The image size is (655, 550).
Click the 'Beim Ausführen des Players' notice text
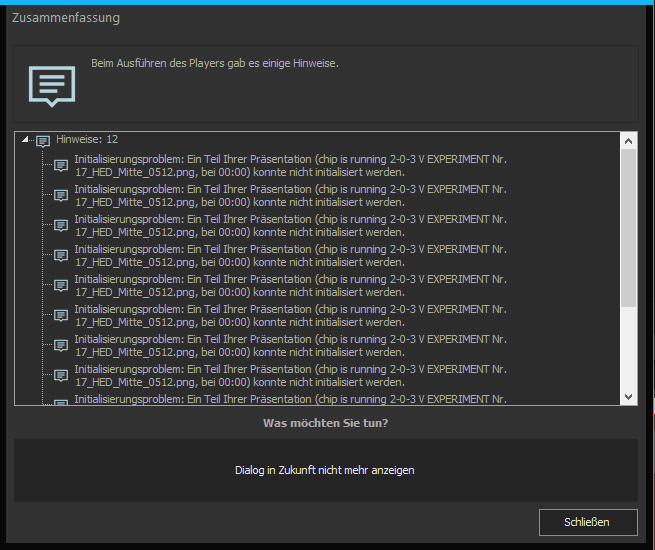(x=215, y=63)
